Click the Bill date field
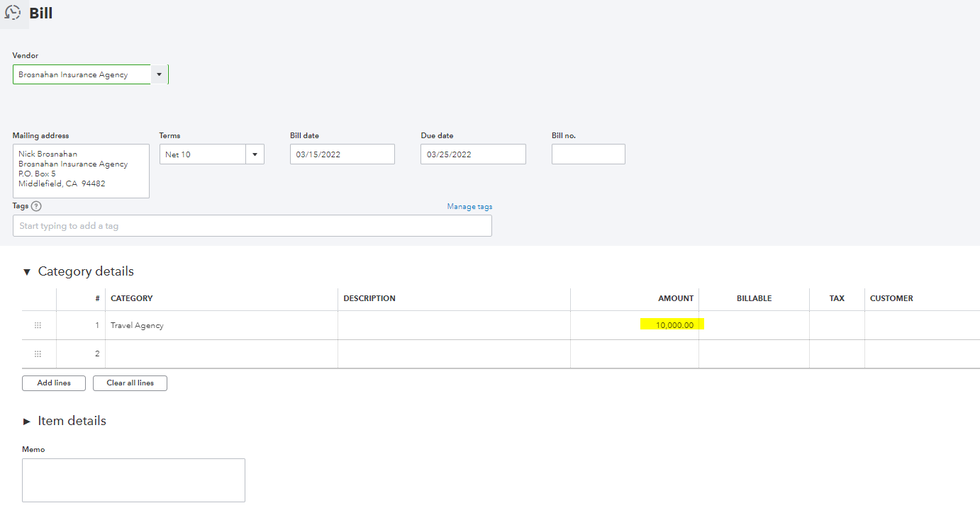The width and height of the screenshot is (980, 520). tap(342, 154)
